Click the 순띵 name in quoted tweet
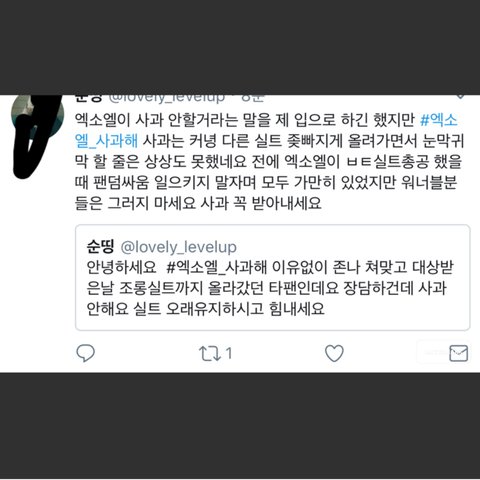 (x=100, y=247)
